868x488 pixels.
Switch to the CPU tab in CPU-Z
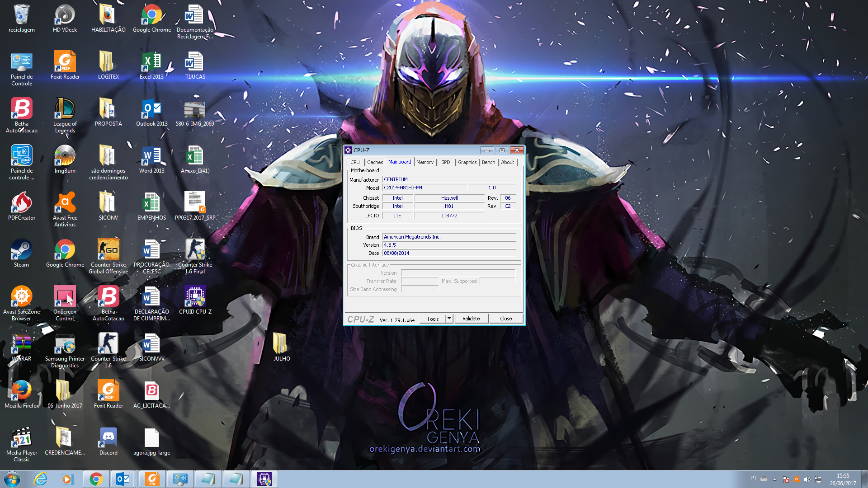pyautogui.click(x=355, y=162)
